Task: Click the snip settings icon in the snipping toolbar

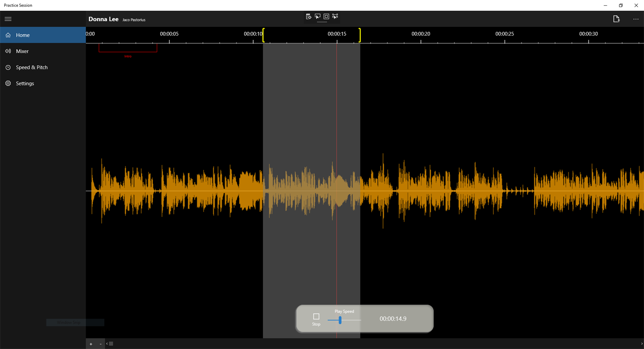Action: pos(309,17)
